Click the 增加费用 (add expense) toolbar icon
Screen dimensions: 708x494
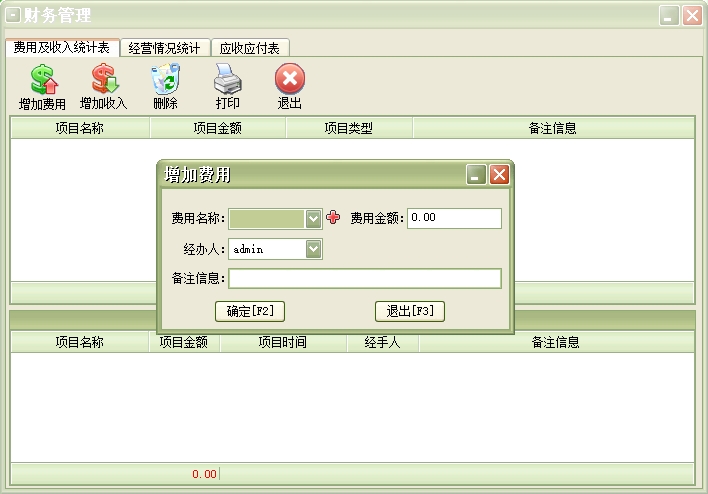[x=42, y=80]
